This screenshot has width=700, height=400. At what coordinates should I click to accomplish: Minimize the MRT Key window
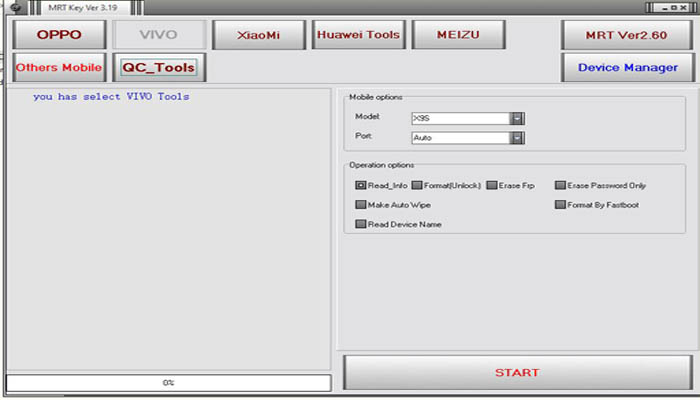(665, 8)
